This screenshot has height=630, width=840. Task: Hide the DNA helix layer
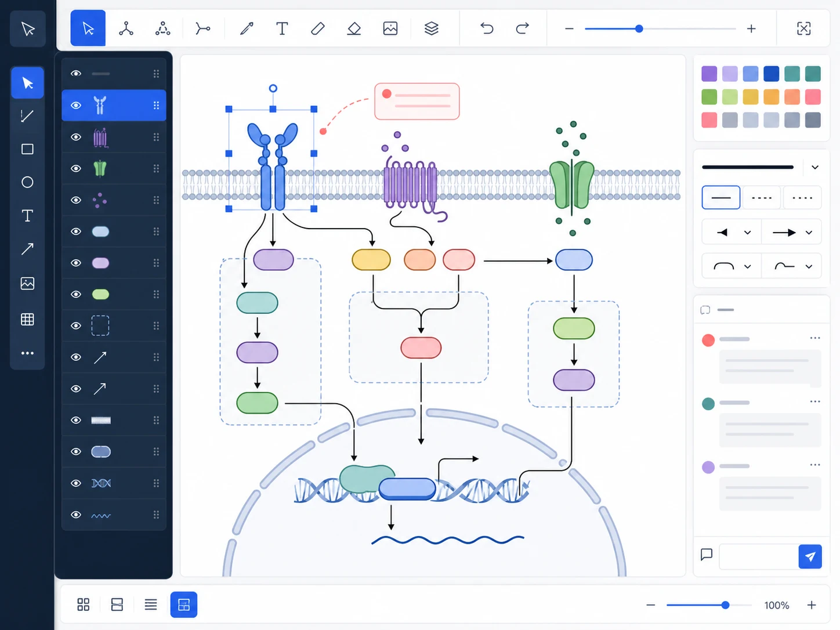pos(76,483)
